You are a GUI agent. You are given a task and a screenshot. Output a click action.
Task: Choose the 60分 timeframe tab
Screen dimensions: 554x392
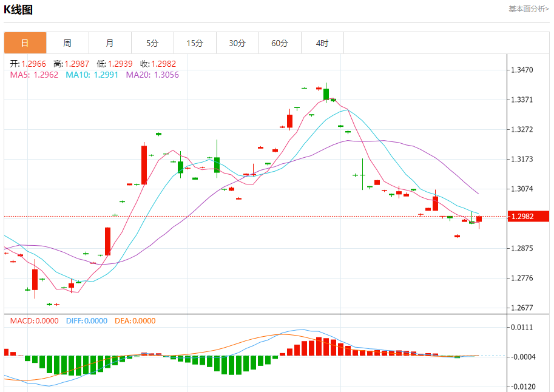(280, 43)
